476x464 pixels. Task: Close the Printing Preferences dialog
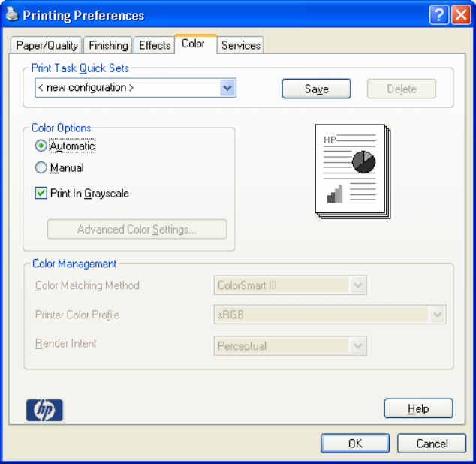[x=460, y=15]
